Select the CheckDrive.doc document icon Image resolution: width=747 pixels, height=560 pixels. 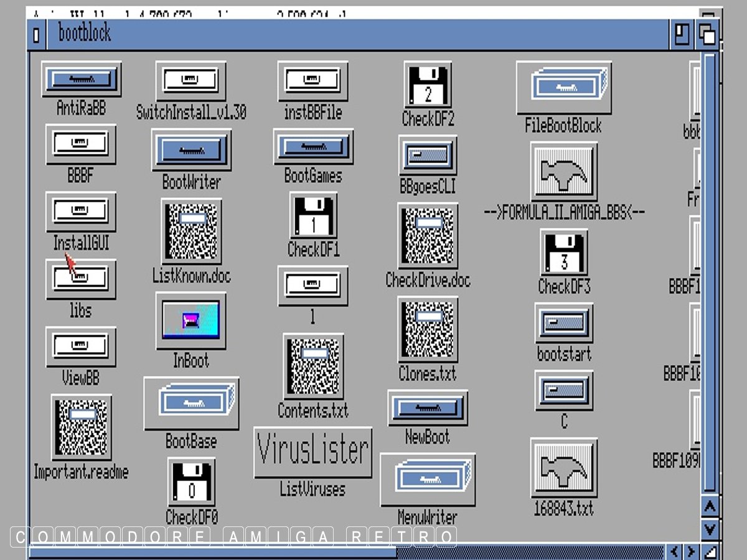pyautogui.click(x=428, y=236)
